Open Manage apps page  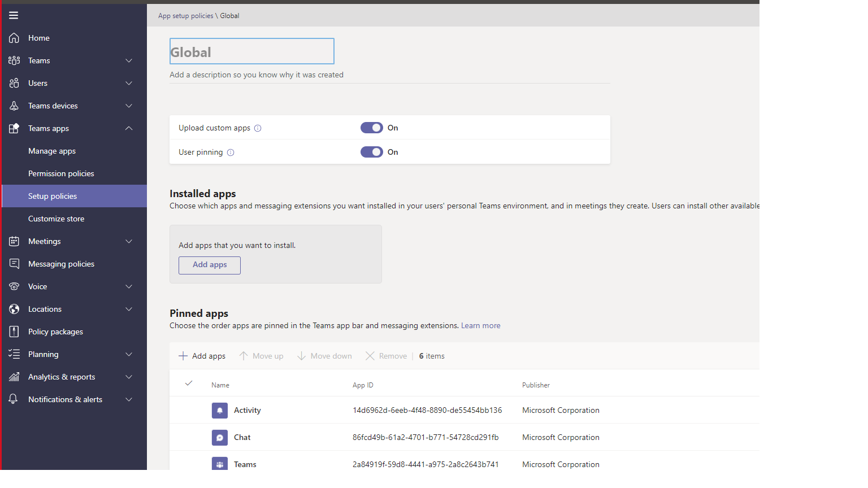pyautogui.click(x=52, y=151)
